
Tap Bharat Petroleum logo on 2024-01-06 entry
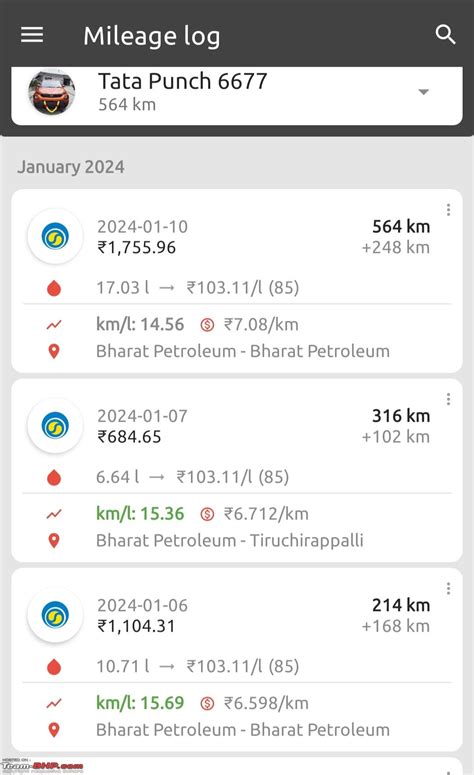(x=55, y=615)
